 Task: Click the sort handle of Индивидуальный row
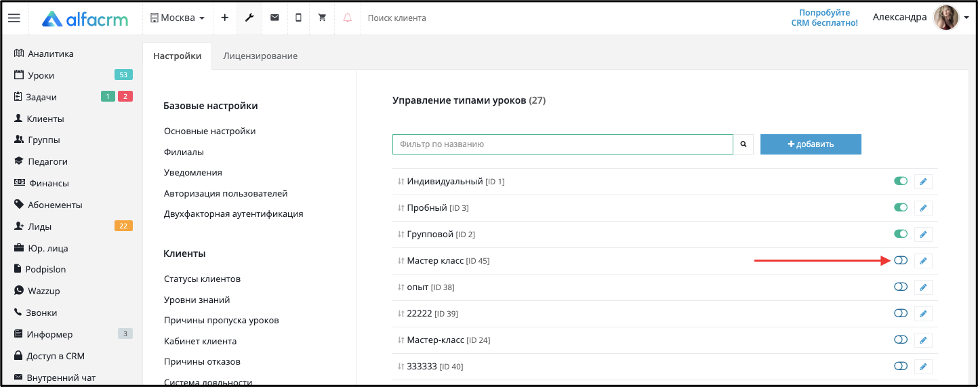(x=401, y=182)
